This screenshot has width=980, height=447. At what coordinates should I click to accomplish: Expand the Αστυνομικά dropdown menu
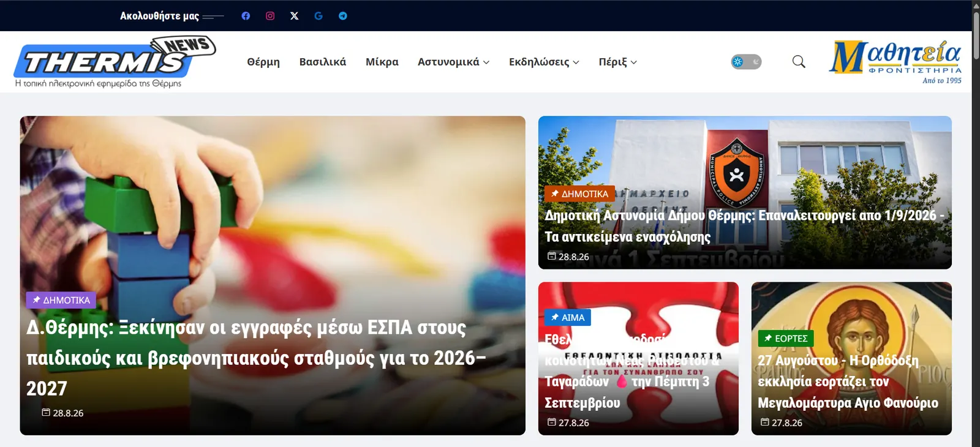pyautogui.click(x=454, y=62)
